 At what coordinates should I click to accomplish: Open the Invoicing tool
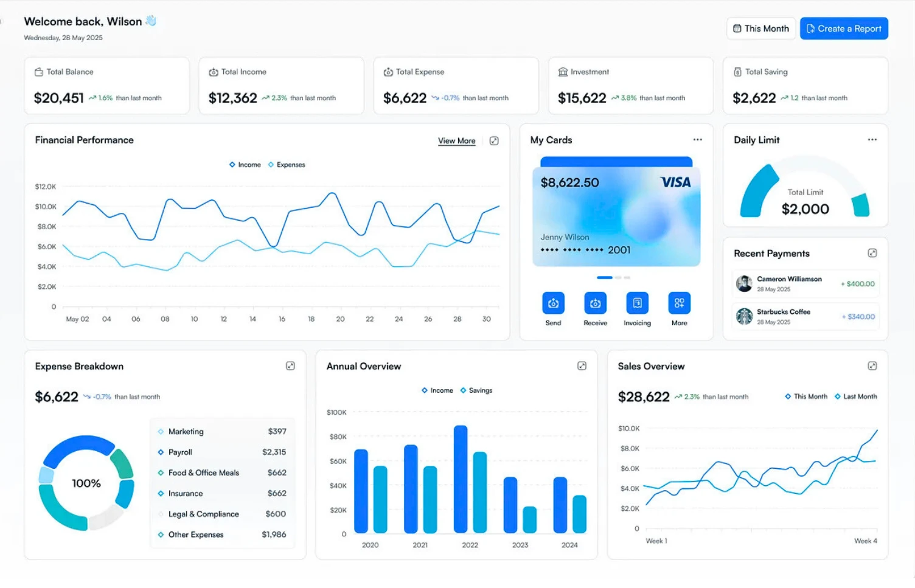pos(636,304)
